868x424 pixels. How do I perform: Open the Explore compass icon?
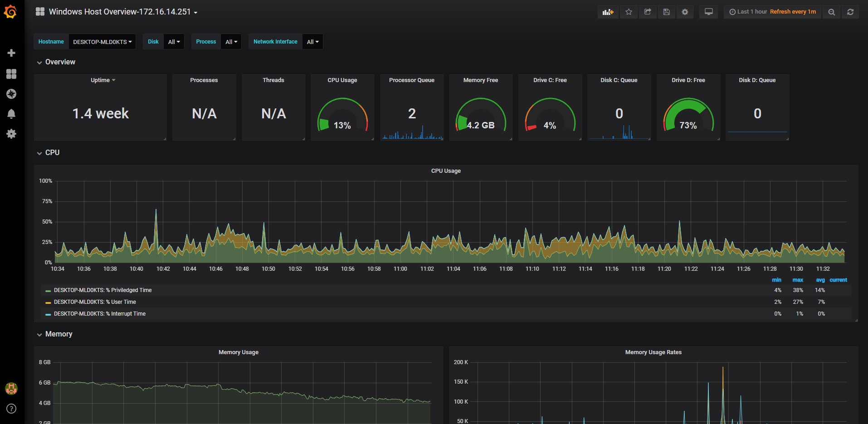pos(11,94)
